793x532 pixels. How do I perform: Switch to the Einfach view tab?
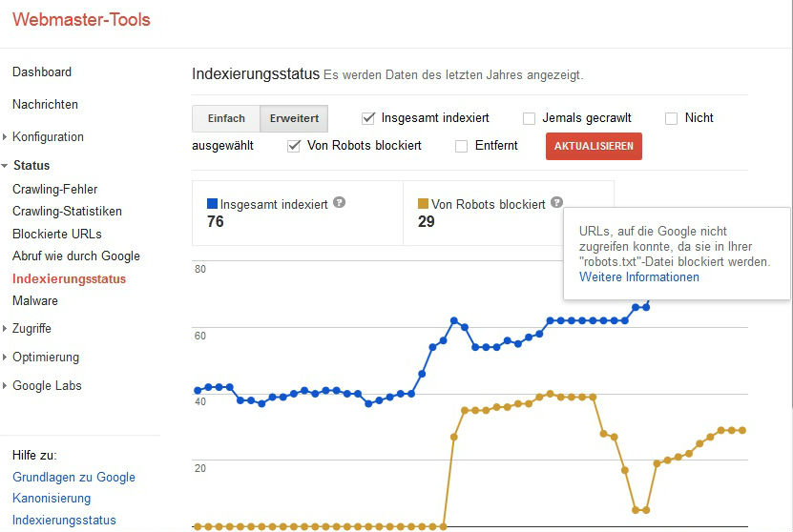pyautogui.click(x=226, y=119)
